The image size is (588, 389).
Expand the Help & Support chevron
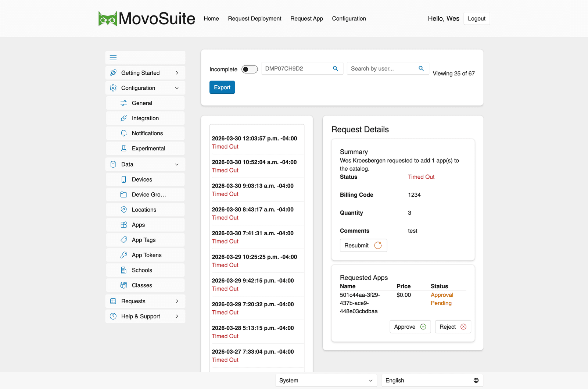pyautogui.click(x=177, y=316)
